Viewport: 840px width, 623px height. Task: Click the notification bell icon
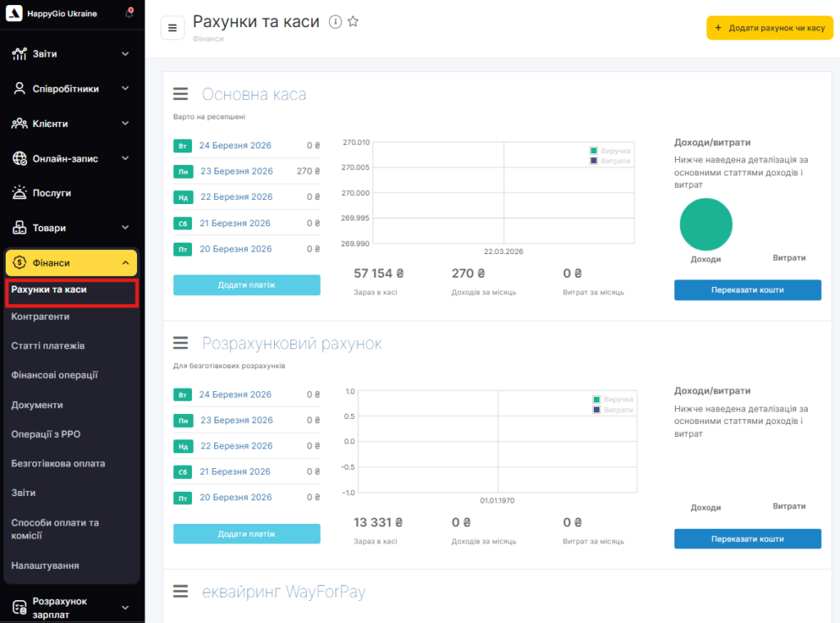click(130, 13)
